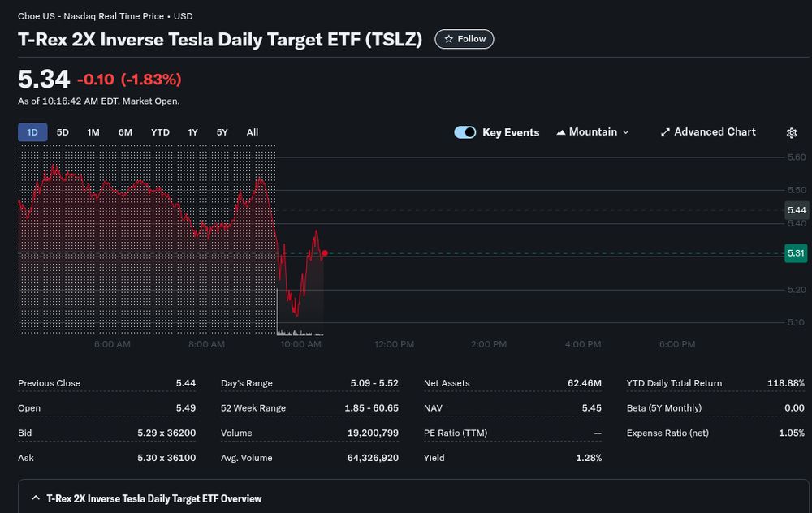Click the 52 Week Range value 1.85 - 60.65
Screen dimensions: 812x513
click(x=371, y=408)
